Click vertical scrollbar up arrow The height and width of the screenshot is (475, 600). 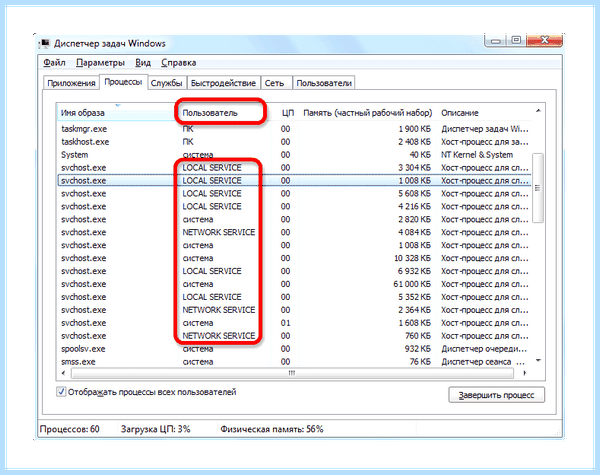[x=538, y=111]
